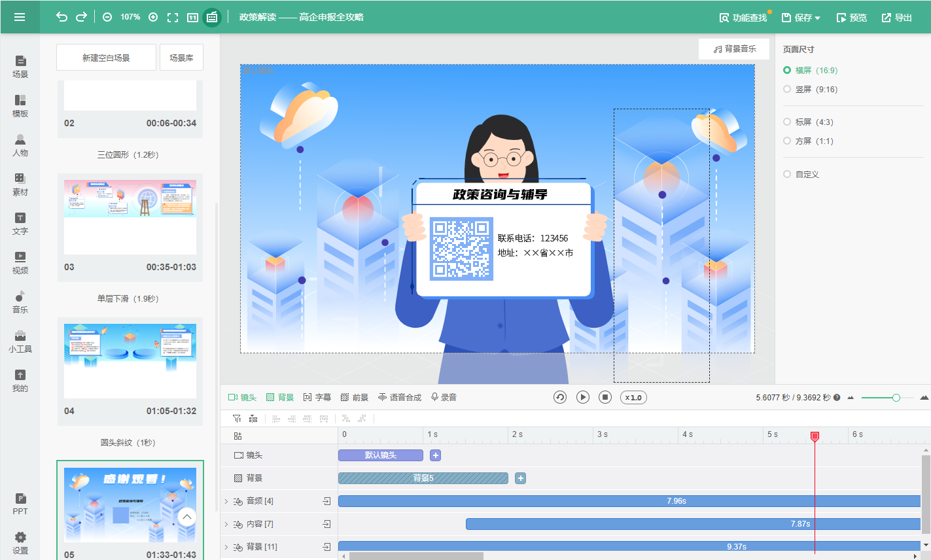Open 设置 settings in sidebar
The width and height of the screenshot is (931, 560).
pyautogui.click(x=20, y=543)
